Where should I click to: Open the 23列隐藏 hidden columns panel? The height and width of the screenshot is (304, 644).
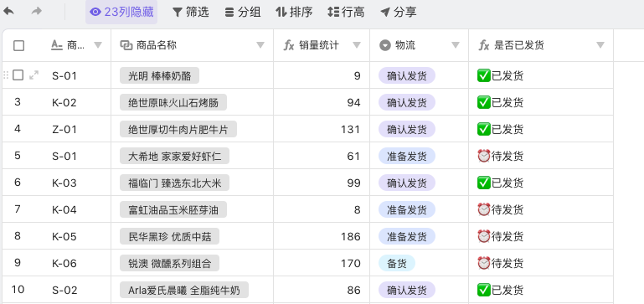[121, 12]
